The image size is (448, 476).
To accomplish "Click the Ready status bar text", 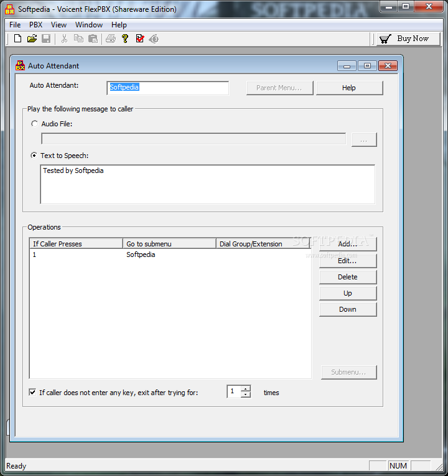I will (16, 466).
